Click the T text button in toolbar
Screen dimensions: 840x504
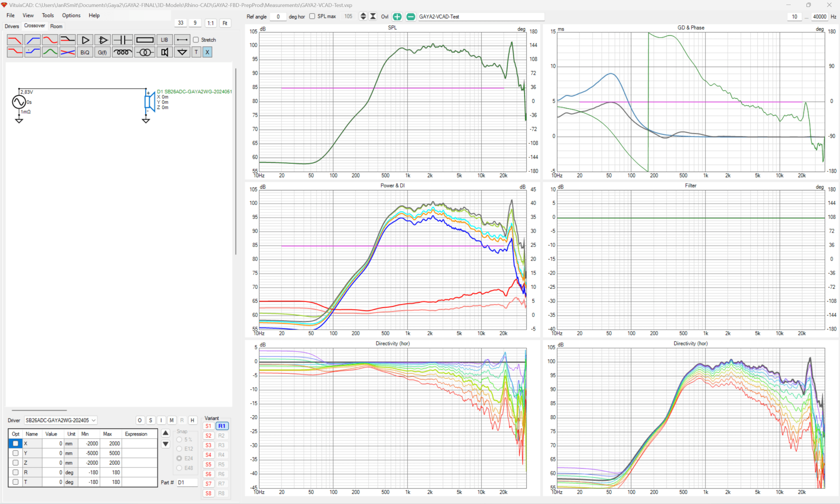(196, 52)
